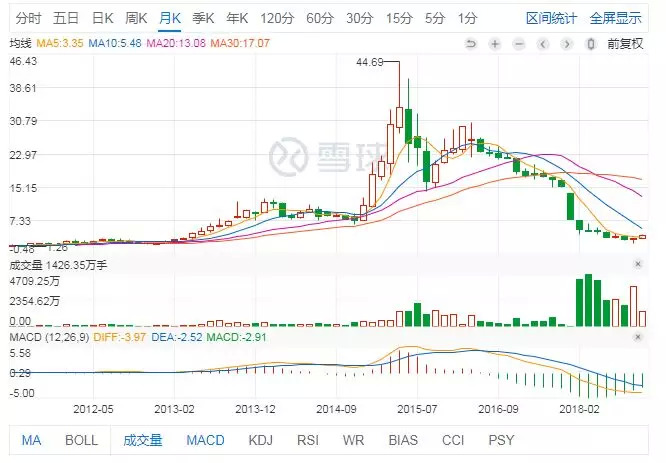
Task: Reset chart view with undo arrow icon
Action: tap(471, 44)
